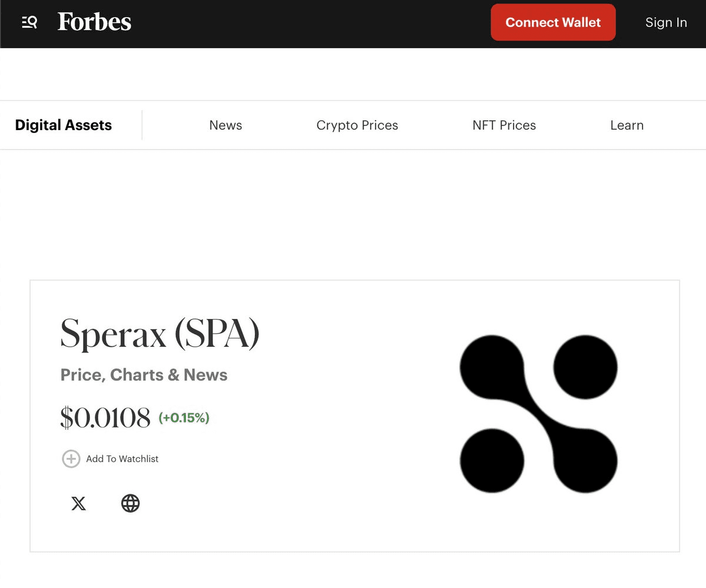
Task: Click the plus circle watchlist icon
Action: (x=71, y=459)
